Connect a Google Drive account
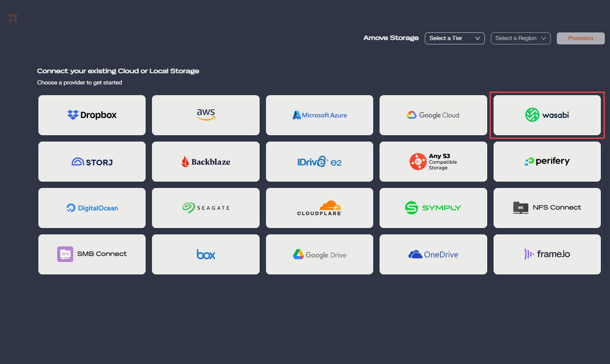The image size is (610, 364). coord(319,254)
